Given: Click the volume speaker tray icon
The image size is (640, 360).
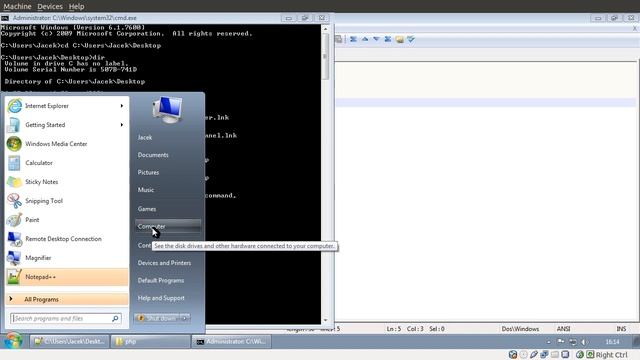Looking at the screenshot, I should 584,342.
